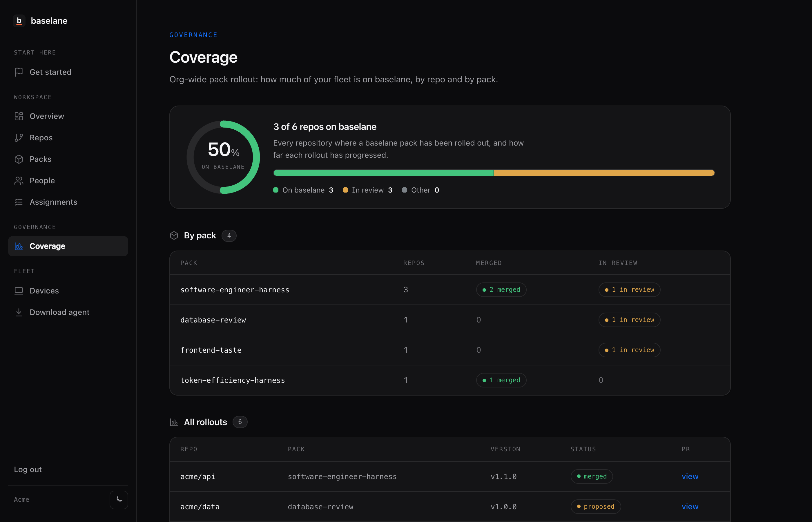Click the acme/api repo cell
This screenshot has height=522, width=812.
pos(197,476)
